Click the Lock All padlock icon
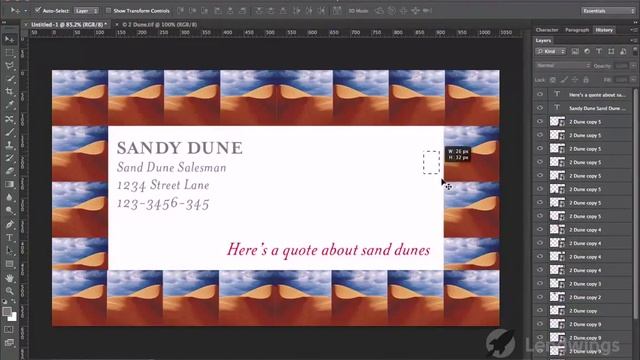Viewport: 640px width, 360px height. tap(586, 80)
